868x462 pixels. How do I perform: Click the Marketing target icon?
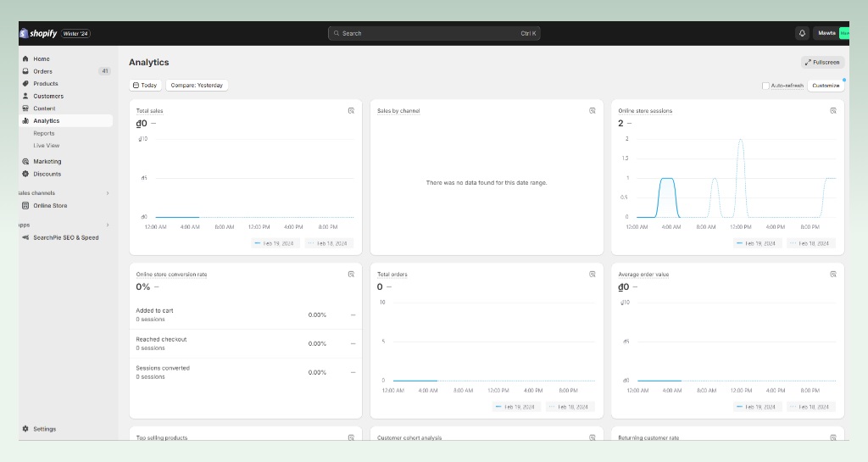point(25,162)
